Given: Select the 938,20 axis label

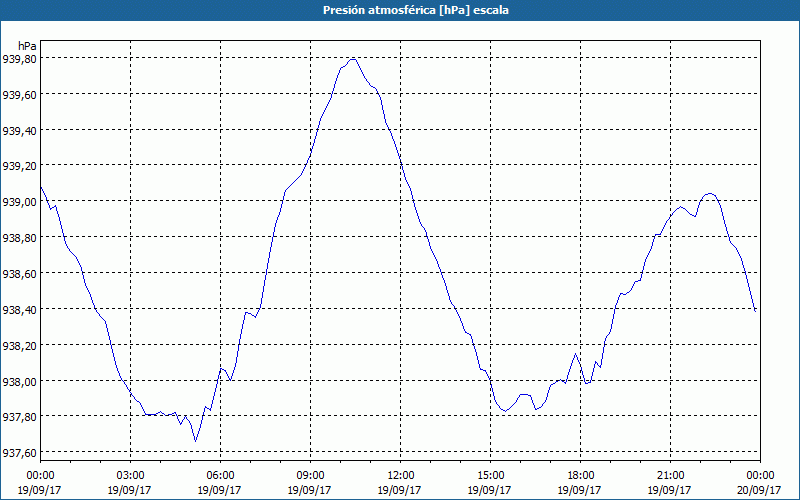Looking at the screenshot, I should [x=19, y=345].
